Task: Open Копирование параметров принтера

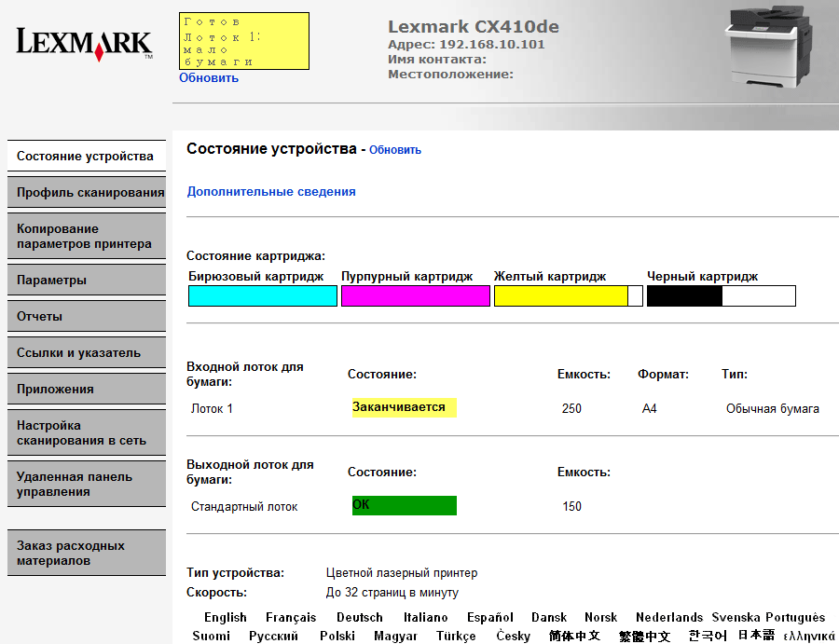Action: [87, 237]
